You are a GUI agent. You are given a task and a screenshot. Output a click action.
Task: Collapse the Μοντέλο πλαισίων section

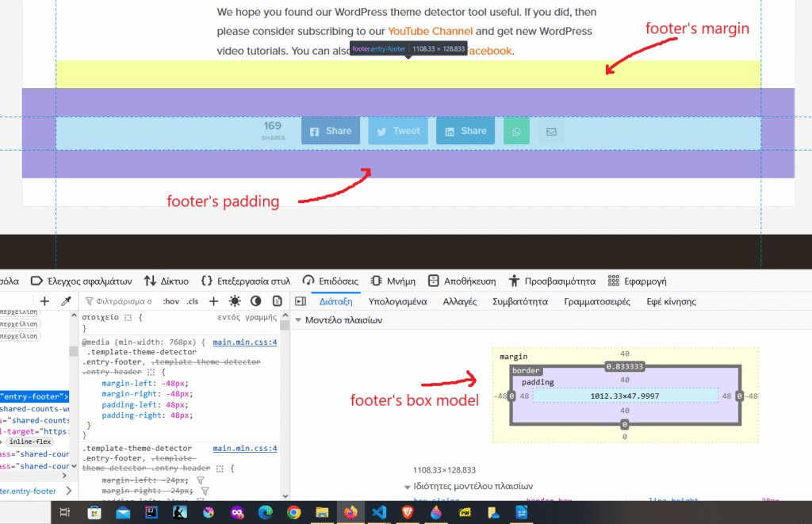(x=299, y=321)
